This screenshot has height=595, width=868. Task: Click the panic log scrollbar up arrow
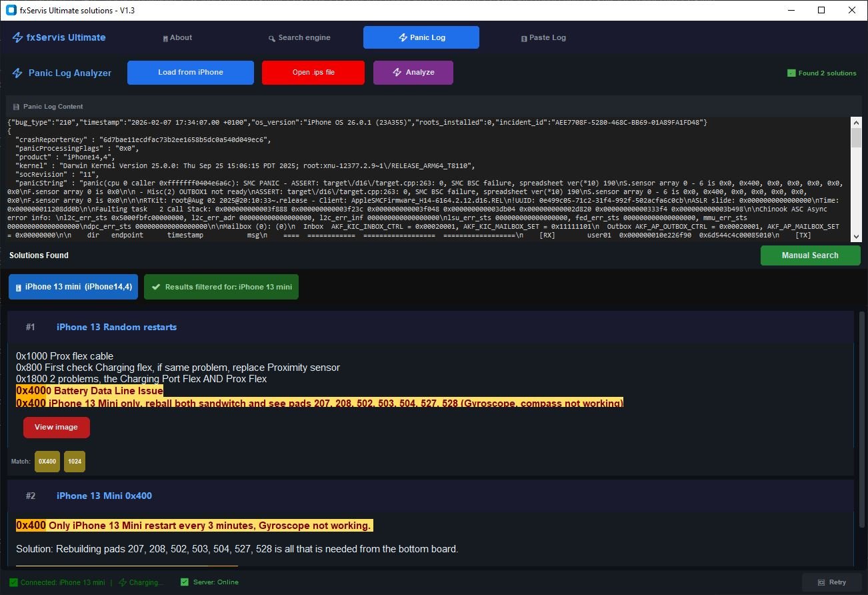click(856, 122)
